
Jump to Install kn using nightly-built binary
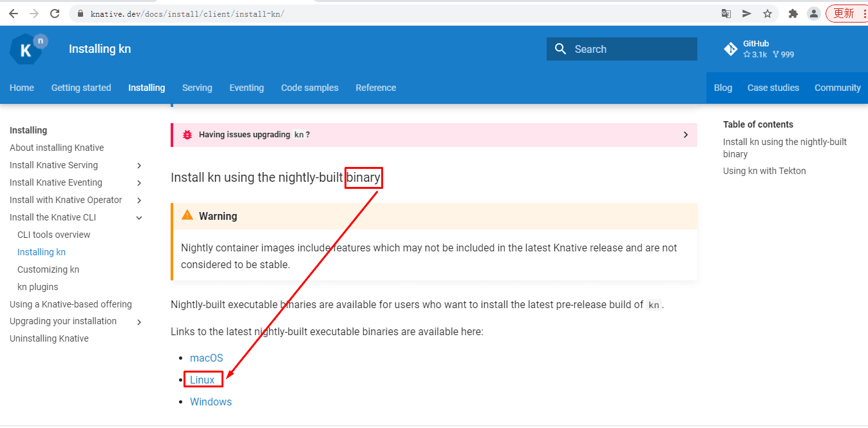click(785, 148)
